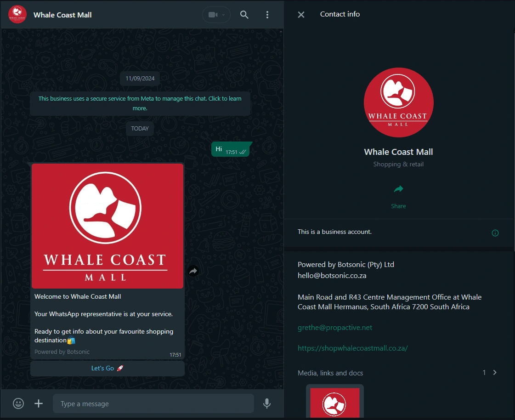Click the Media, links and docs label

point(330,373)
